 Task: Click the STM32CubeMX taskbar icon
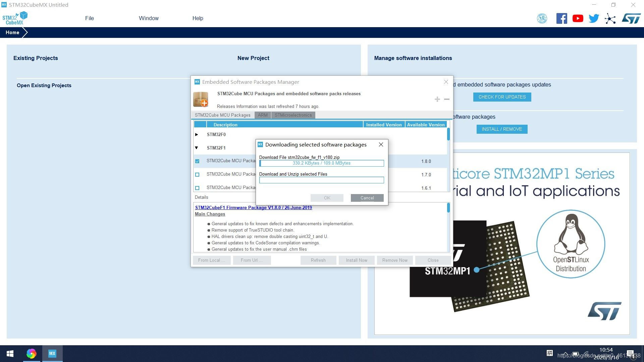[53, 354]
